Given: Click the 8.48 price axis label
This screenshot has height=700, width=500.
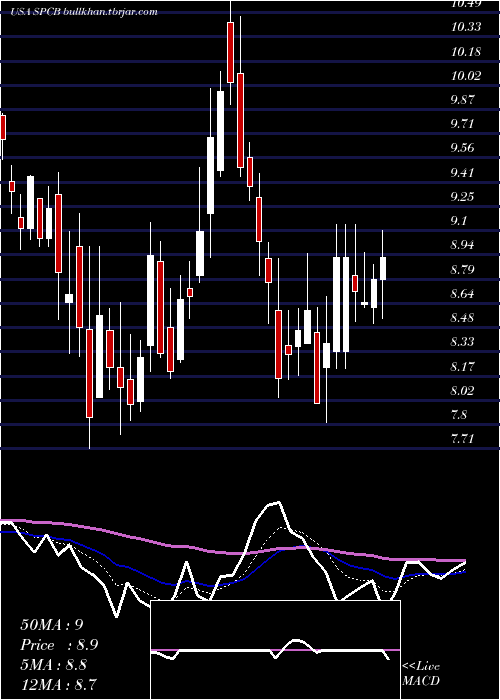Looking at the screenshot, I should click(462, 317).
